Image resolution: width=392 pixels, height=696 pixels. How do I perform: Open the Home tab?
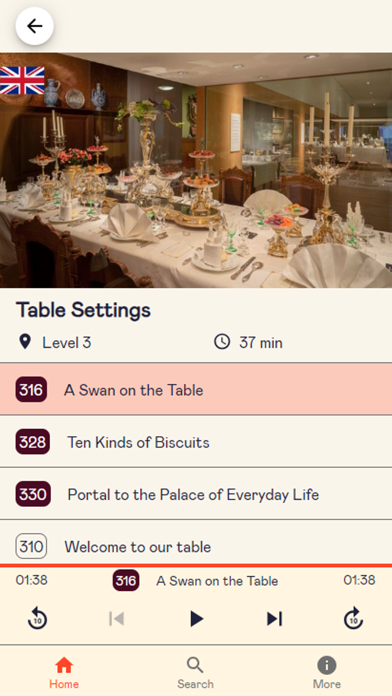(x=64, y=672)
